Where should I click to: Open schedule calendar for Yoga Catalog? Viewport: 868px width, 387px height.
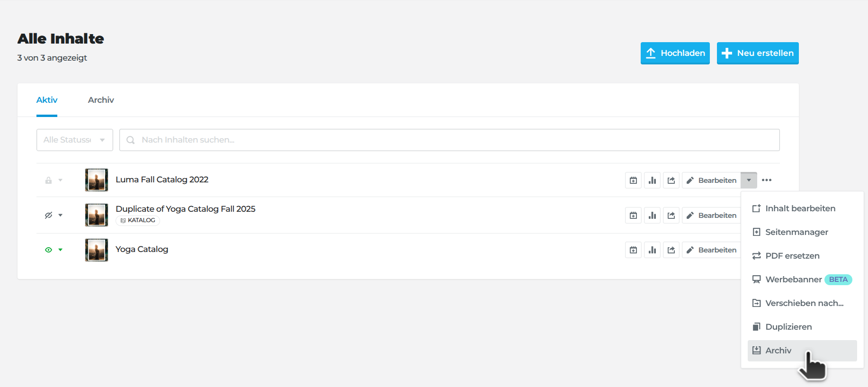tap(633, 250)
